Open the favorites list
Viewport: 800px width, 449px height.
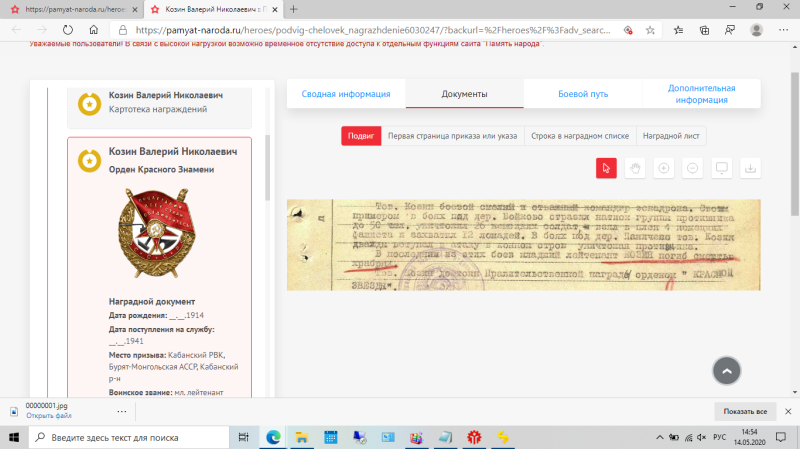pyautogui.click(x=678, y=30)
